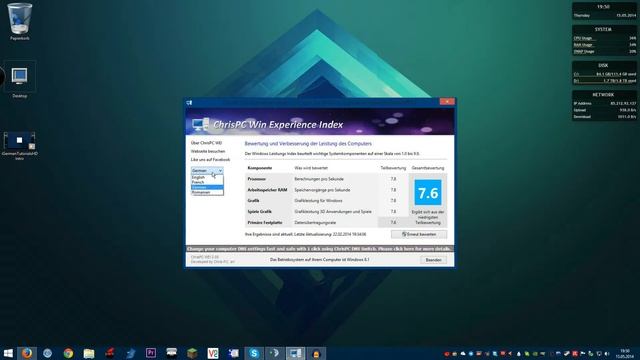Open the V2 app in taskbar

[x=213, y=353]
